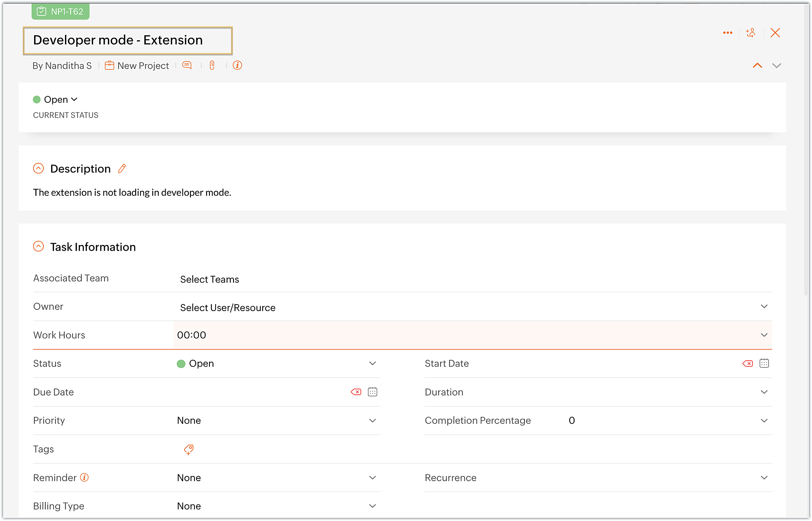The width and height of the screenshot is (812, 521).
Task: Click the attachment paperclip icon
Action: (x=212, y=65)
